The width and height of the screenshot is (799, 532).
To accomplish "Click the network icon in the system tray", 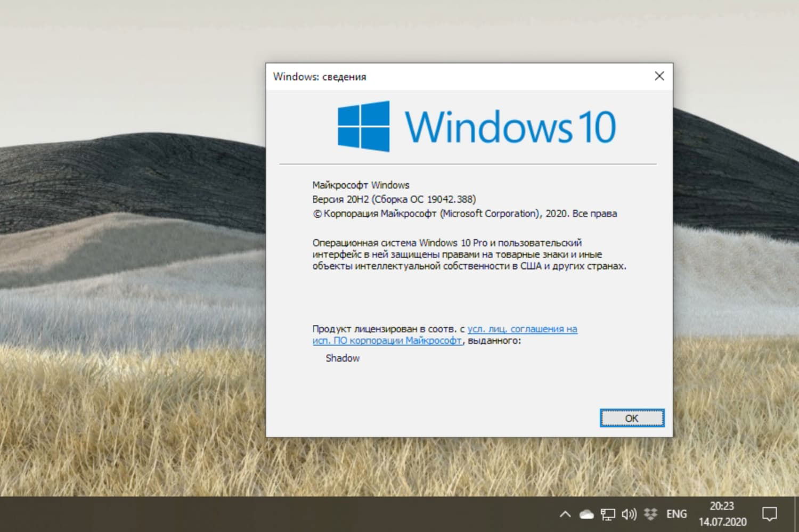I will [607, 514].
